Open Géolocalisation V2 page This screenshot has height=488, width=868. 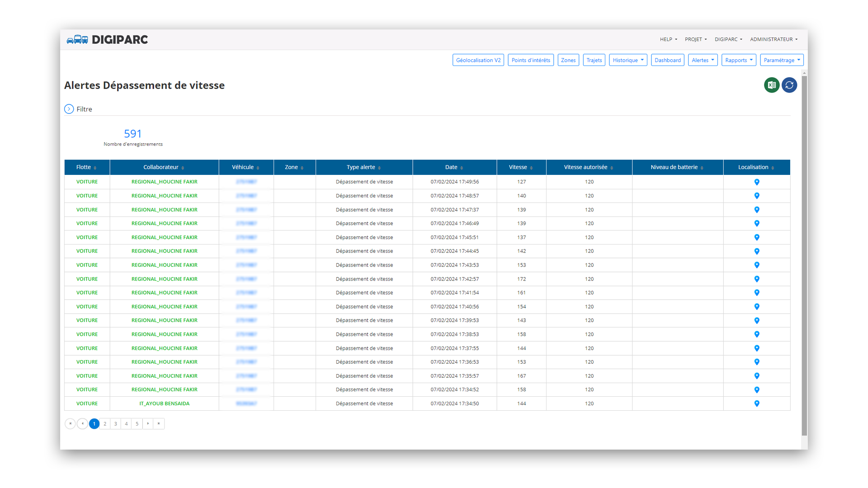coord(478,60)
